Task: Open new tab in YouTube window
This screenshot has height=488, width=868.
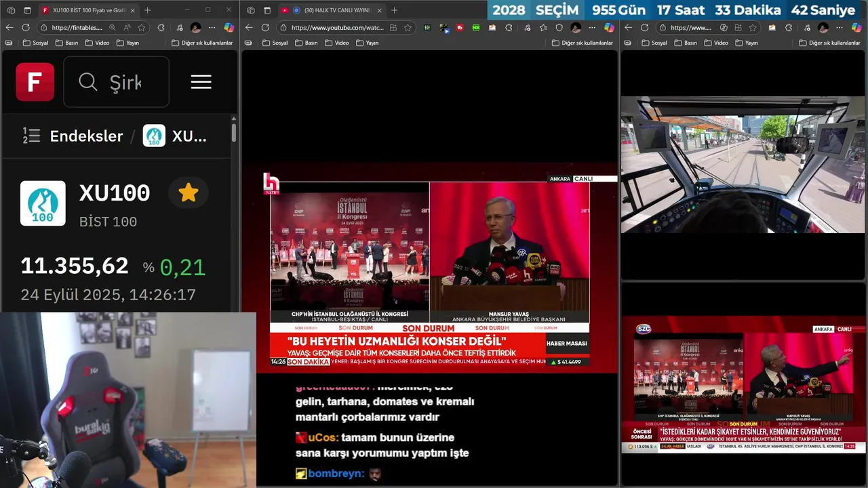Action: coord(395,10)
